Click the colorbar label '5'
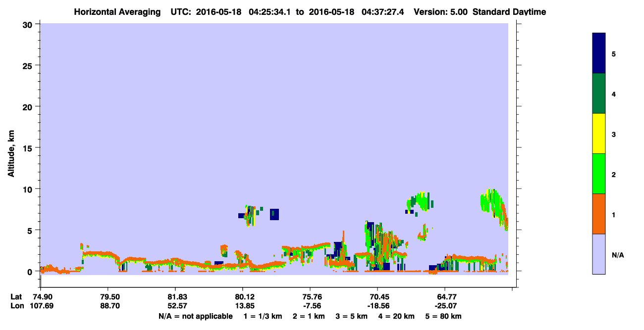The height and width of the screenshot is (330, 644). click(x=614, y=53)
